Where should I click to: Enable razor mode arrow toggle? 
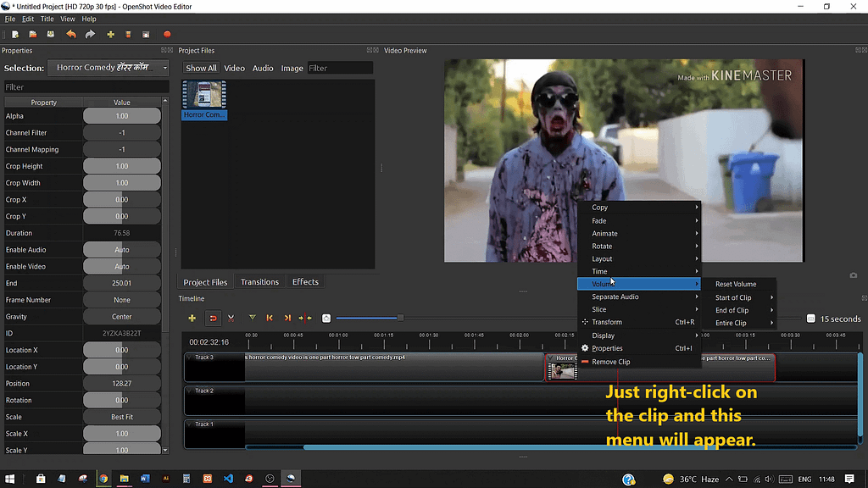(252, 318)
